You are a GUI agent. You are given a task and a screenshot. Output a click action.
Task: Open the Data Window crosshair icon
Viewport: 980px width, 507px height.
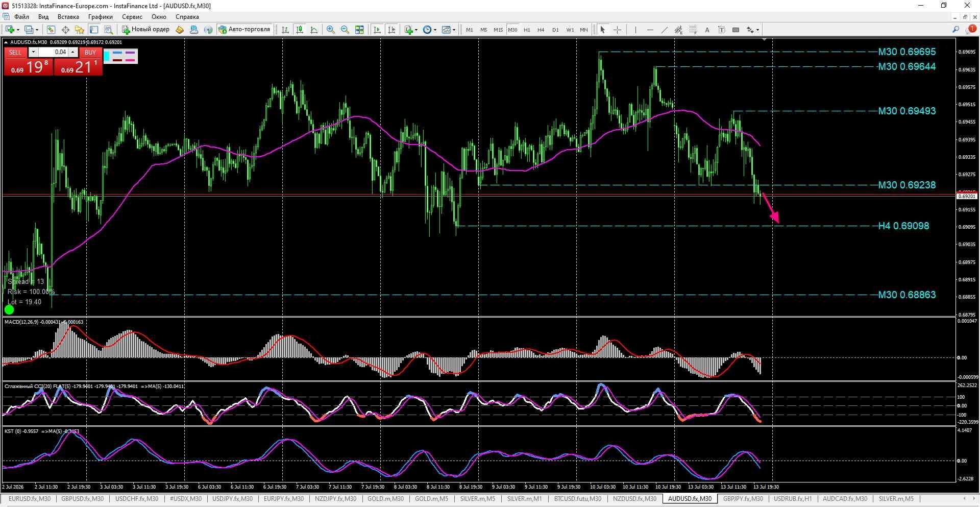click(x=65, y=30)
